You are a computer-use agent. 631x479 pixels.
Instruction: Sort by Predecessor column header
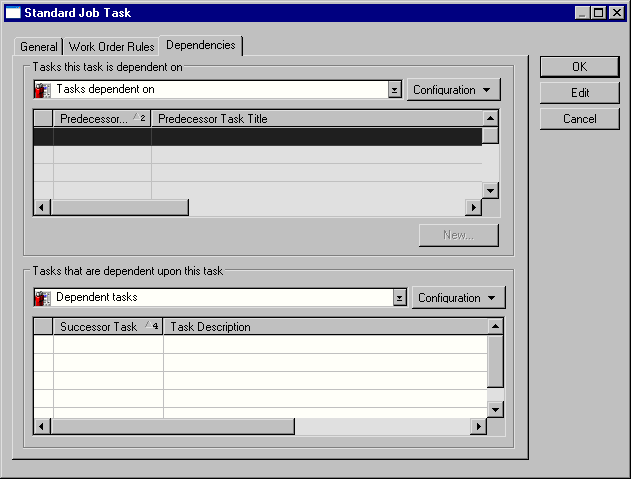[102, 119]
